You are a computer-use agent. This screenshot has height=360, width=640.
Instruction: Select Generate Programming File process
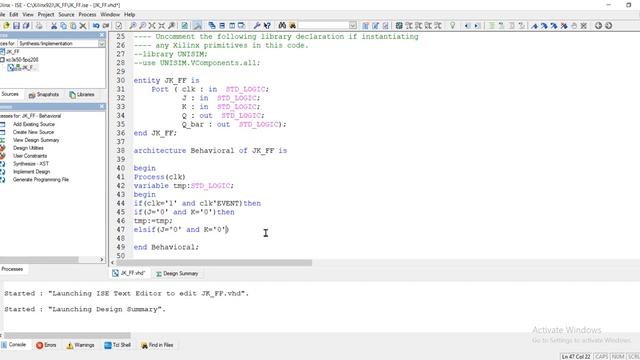(x=41, y=180)
